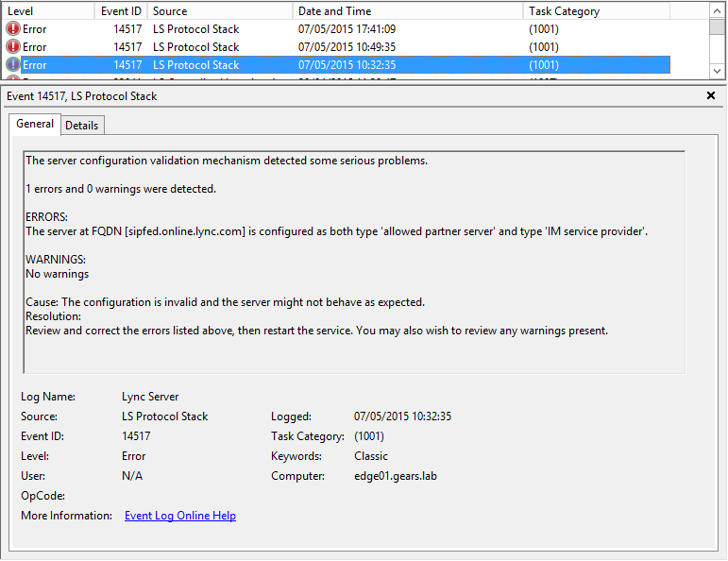Select the event logged at 07/05/2015 10:32:35
The width and height of the screenshot is (728, 561).
336,64
